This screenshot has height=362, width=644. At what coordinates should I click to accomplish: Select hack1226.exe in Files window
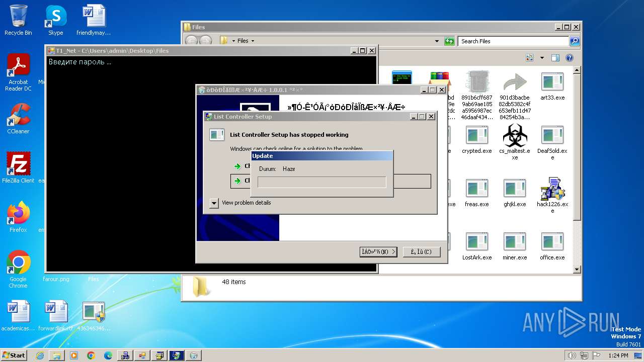(x=552, y=195)
